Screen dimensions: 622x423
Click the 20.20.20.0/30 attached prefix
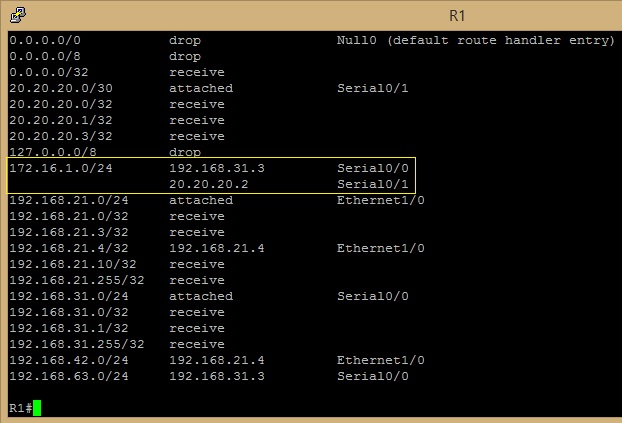click(x=61, y=88)
